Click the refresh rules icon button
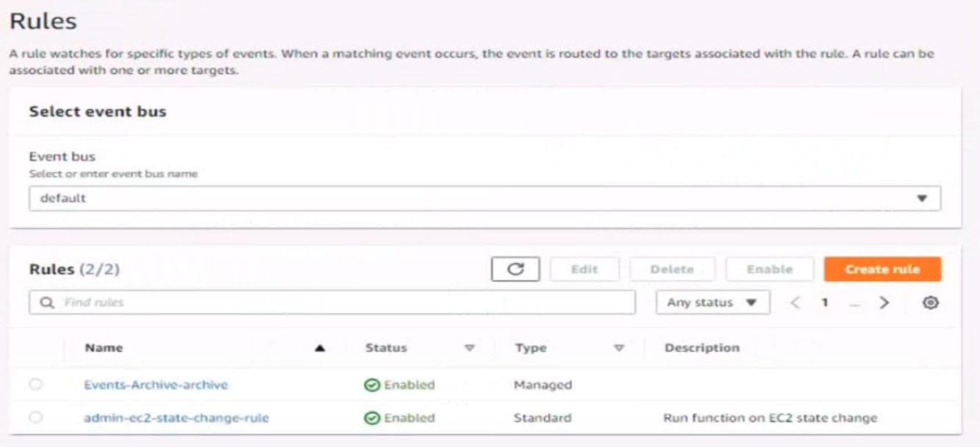This screenshot has height=447, width=980. (515, 269)
